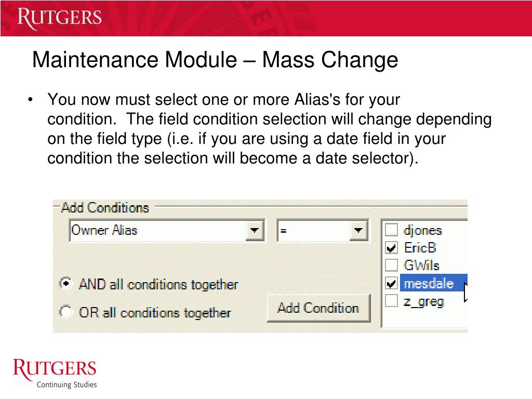Select AND all conditions together radio button
Screen dimensions: 532x399
click(66, 283)
